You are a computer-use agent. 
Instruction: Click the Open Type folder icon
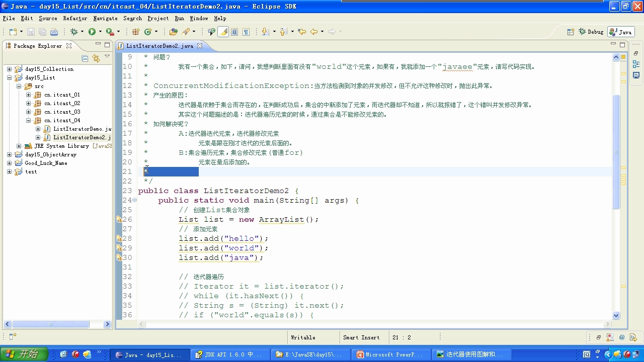tap(174, 32)
